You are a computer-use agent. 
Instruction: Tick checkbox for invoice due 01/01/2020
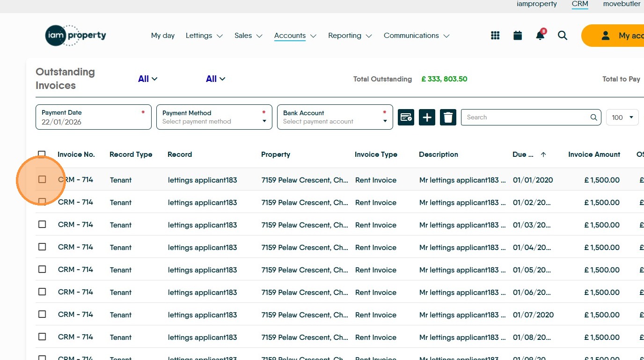click(x=42, y=179)
